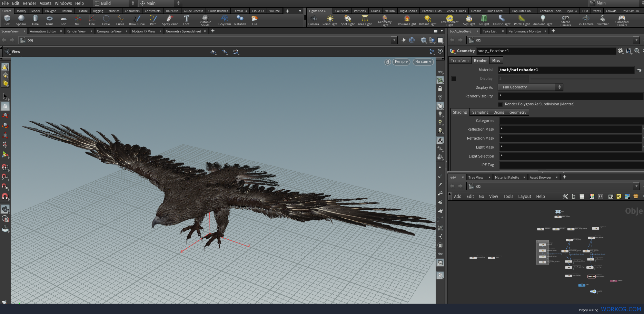The width and height of the screenshot is (644, 314).
Task: Create a Sphere primitive
Action: pos(21,20)
